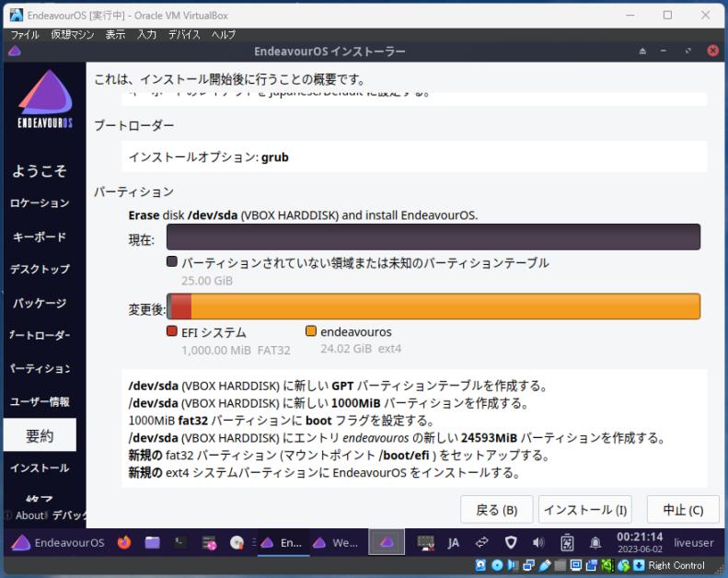Viewport: 728px width, 578px height.
Task: Click the dark 現在 partition bar
Action: [433, 237]
